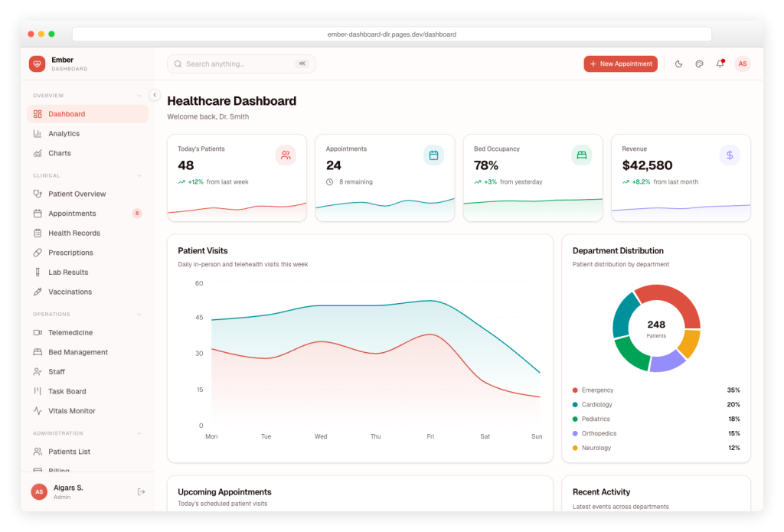The image size is (784, 532).
Task: Click the Lab Results test tube icon
Action: point(38,272)
